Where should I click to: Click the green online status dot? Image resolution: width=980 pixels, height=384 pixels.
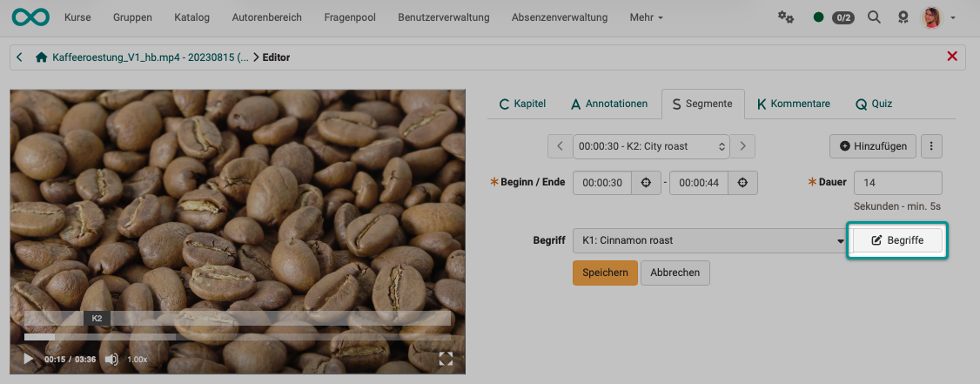(x=818, y=17)
